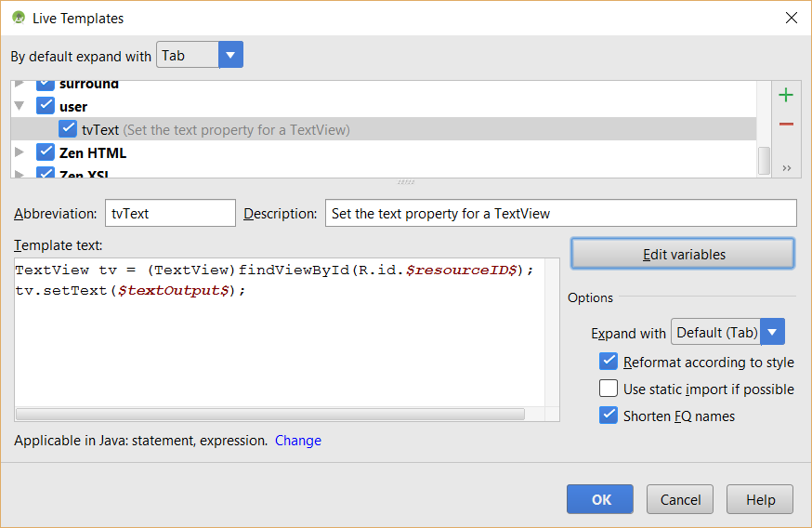This screenshot has width=812, height=528.
Task: Toggle Shorten FQ names checkbox
Action: pos(609,416)
